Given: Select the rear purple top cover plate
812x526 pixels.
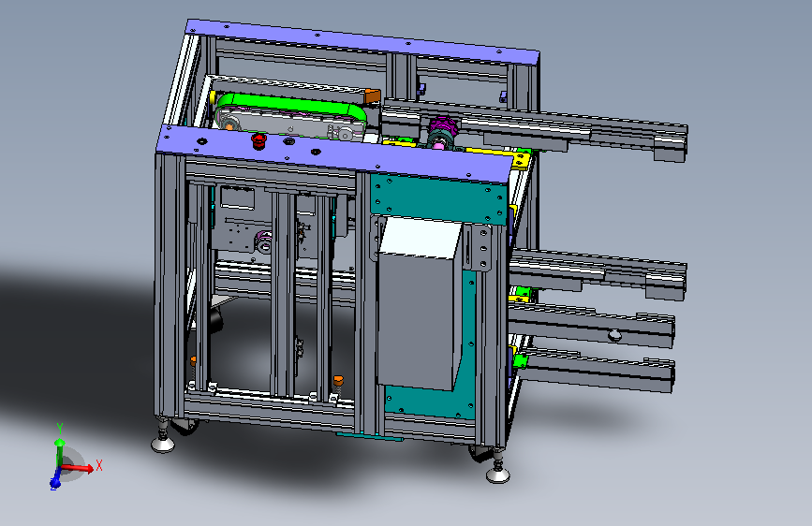Looking at the screenshot, I should 362,43.
